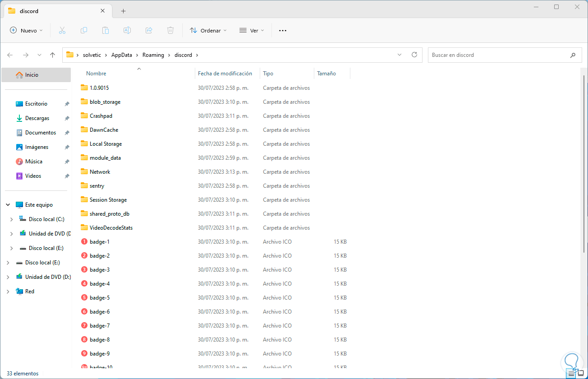The width and height of the screenshot is (588, 379).
Task: Expand the Red tree node
Action: pos(8,291)
